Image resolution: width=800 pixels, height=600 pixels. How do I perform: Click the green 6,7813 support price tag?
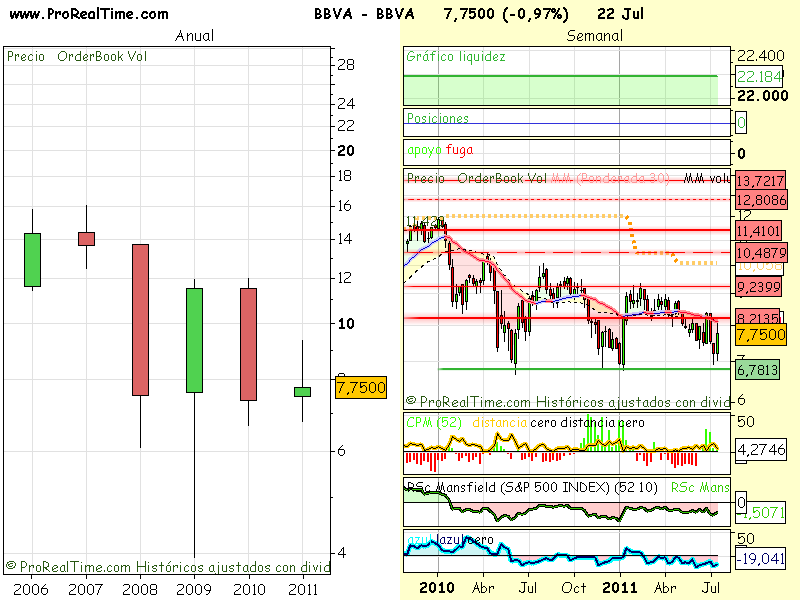[x=758, y=370]
